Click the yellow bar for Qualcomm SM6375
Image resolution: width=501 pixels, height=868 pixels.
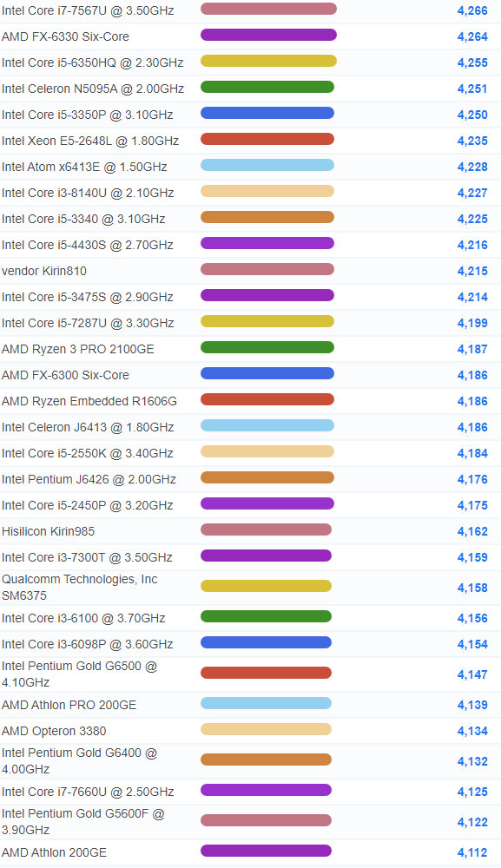pyautogui.click(x=266, y=586)
